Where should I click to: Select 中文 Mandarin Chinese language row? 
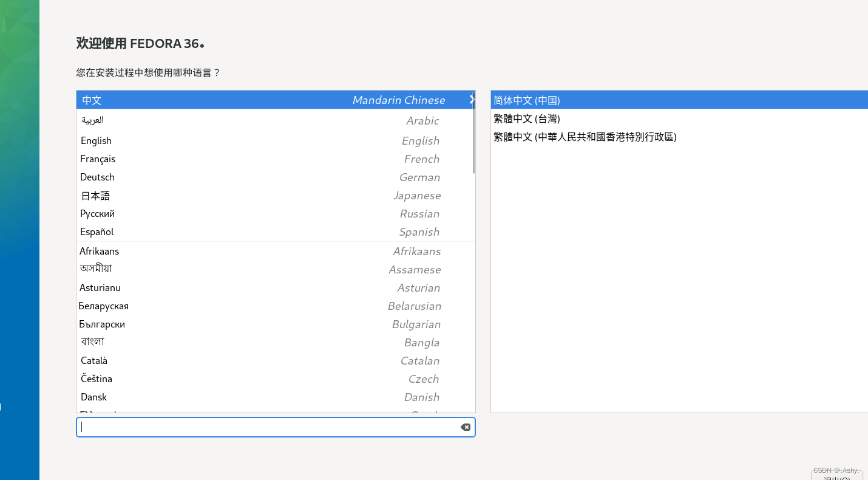coord(276,100)
